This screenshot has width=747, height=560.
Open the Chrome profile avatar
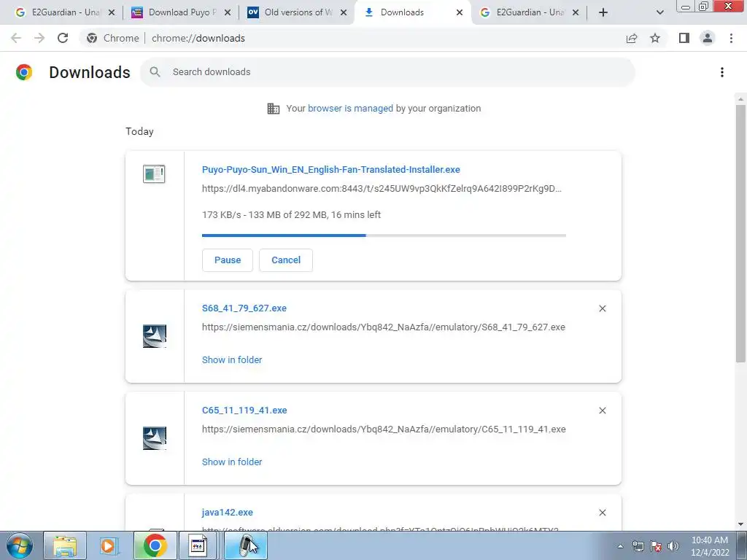click(708, 38)
